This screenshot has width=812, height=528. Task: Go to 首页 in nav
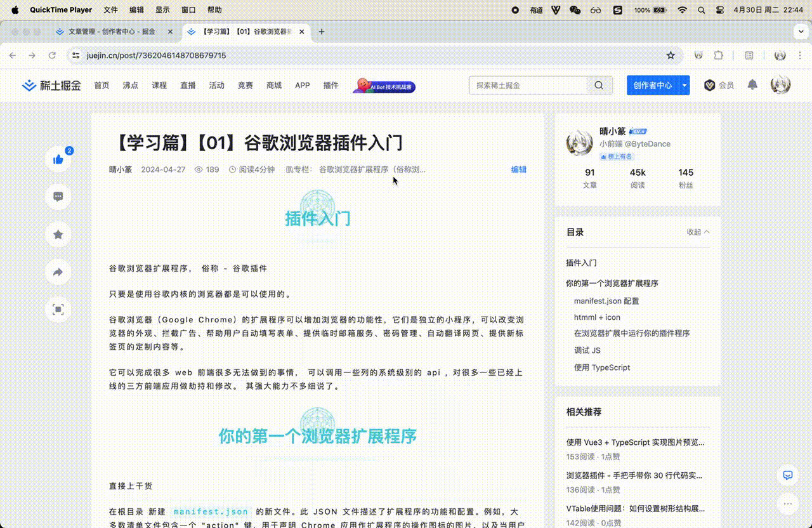[101, 85]
